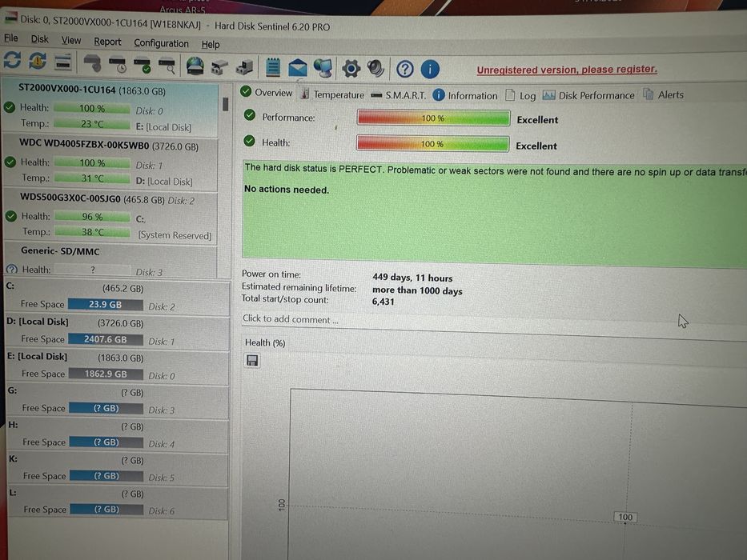This screenshot has width=747, height=560.
Task: Switch to the Overview tab
Action: pos(267,92)
